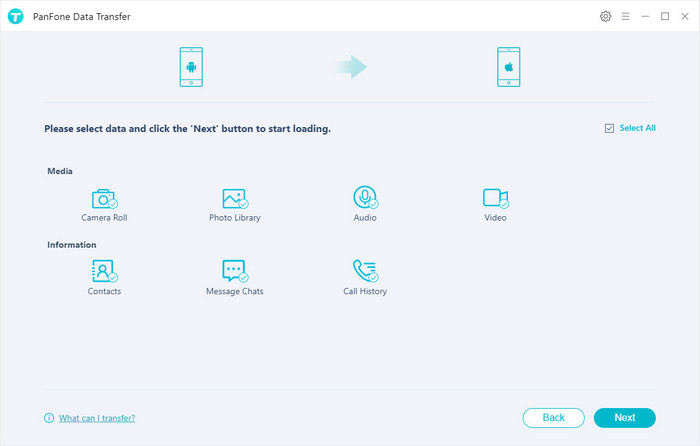The width and height of the screenshot is (700, 446).
Task: Select the Audio microphone icon
Action: pyautogui.click(x=365, y=197)
